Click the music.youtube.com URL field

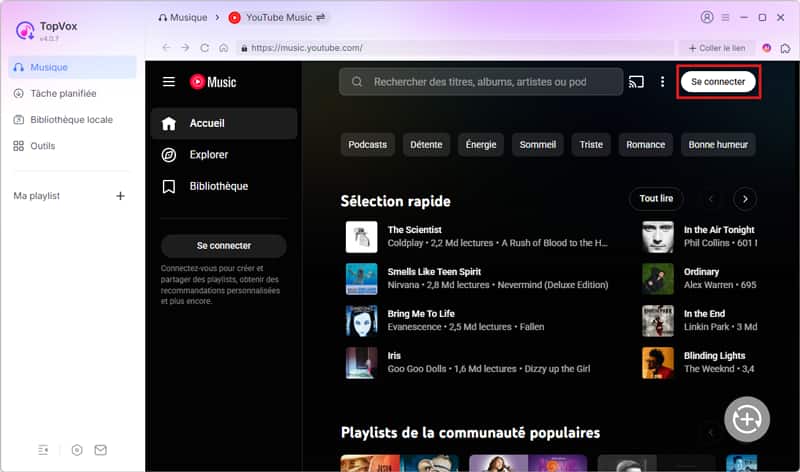tap(456, 48)
